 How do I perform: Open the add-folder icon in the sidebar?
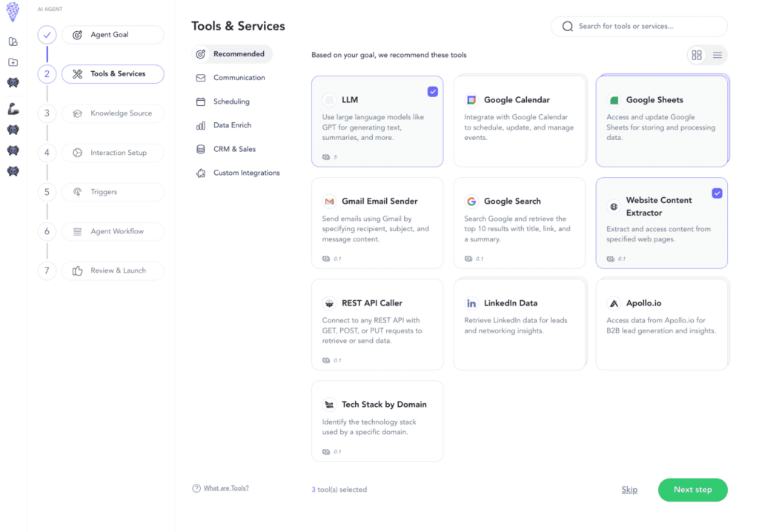13,62
